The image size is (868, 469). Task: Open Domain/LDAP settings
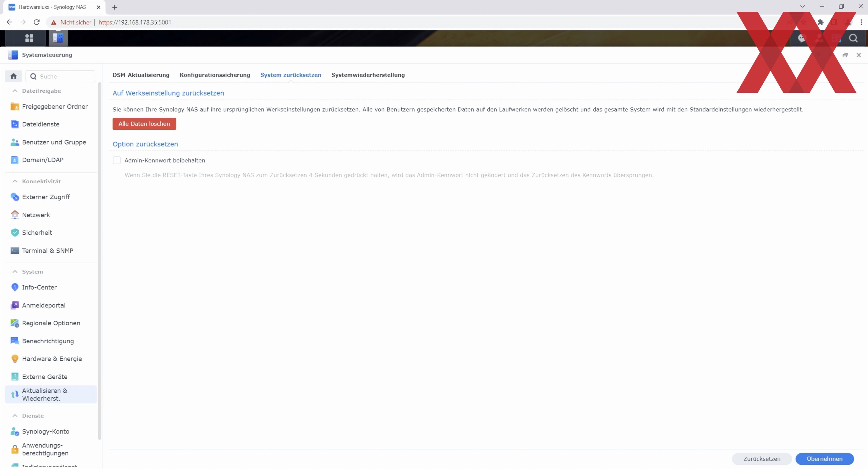tap(51, 160)
